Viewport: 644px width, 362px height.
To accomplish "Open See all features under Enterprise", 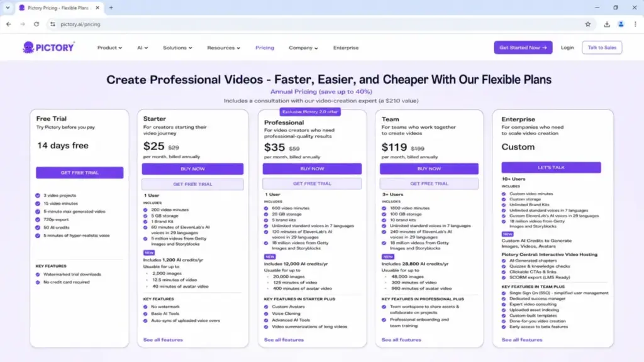I will coord(521,340).
